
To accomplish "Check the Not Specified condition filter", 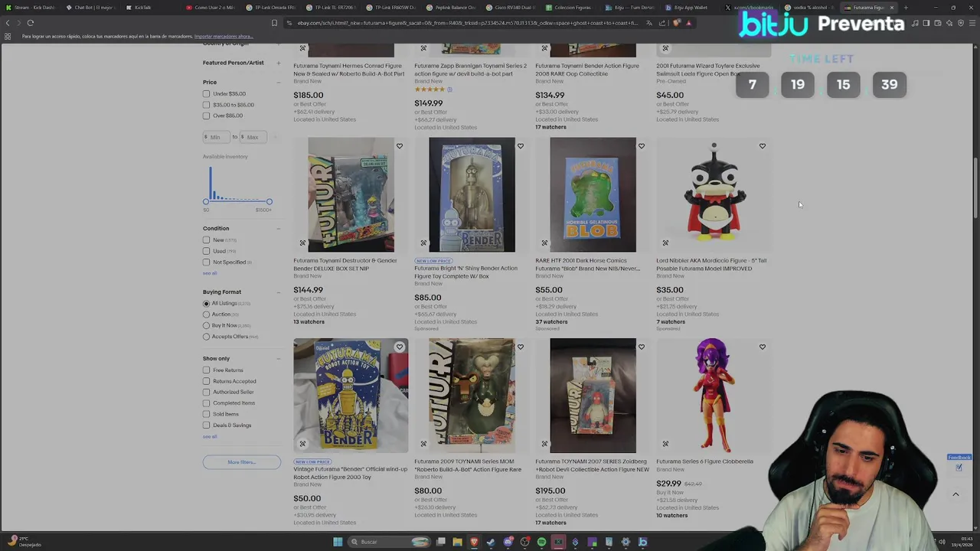I will click(206, 262).
